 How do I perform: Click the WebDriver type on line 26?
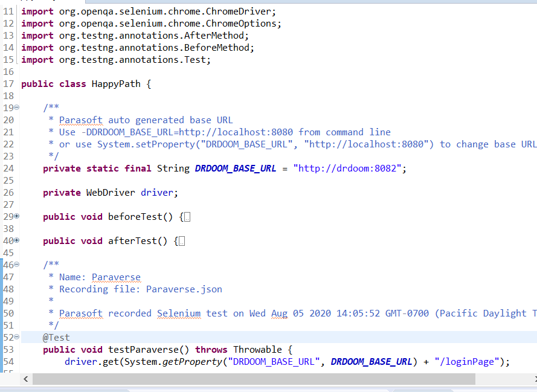pos(111,193)
